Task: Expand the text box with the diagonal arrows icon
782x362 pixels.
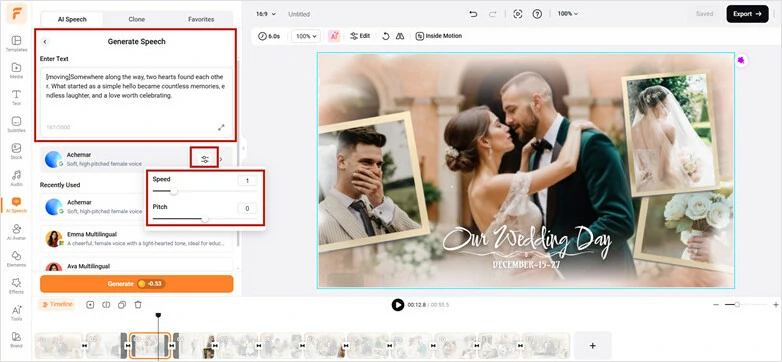Action: click(221, 128)
